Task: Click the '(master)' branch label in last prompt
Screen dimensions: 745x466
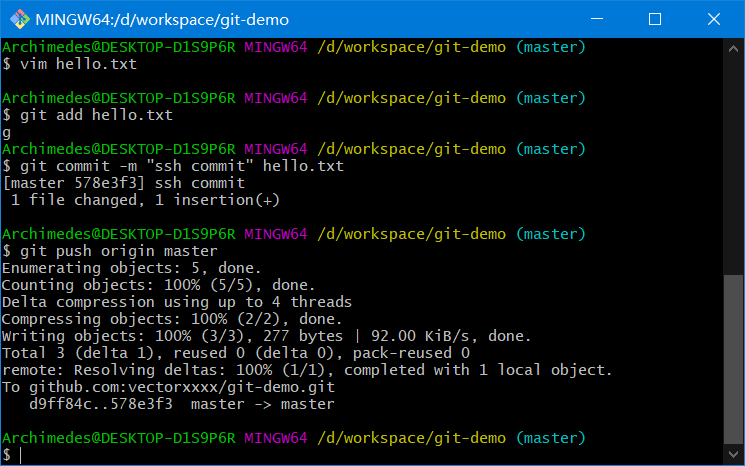Action: (x=551, y=437)
